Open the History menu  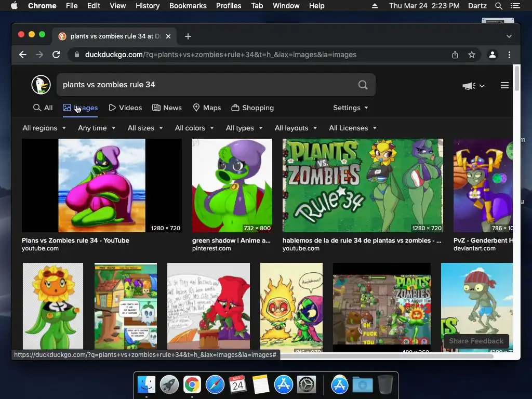pos(148,6)
